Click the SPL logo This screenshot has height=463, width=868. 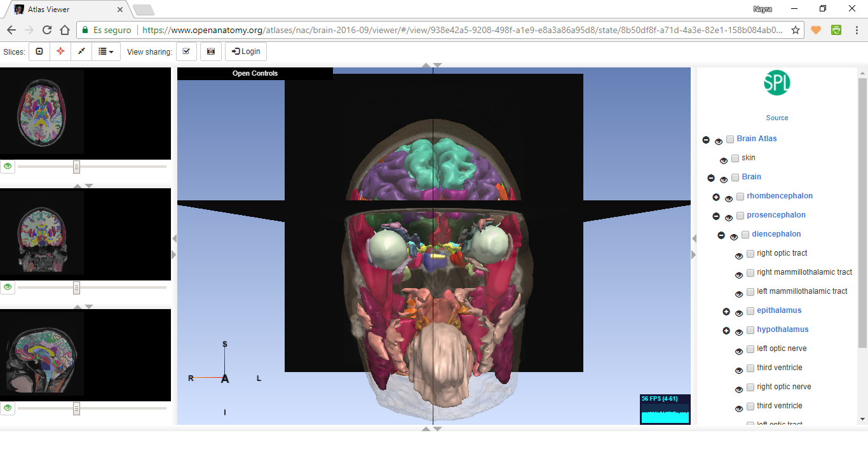pos(776,83)
